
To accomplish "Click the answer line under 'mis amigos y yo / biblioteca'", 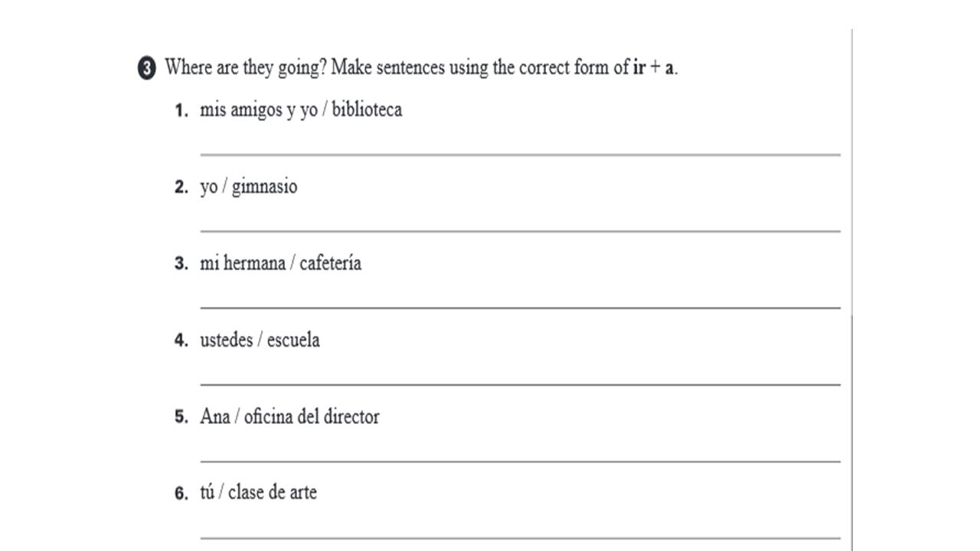I will coord(520,155).
